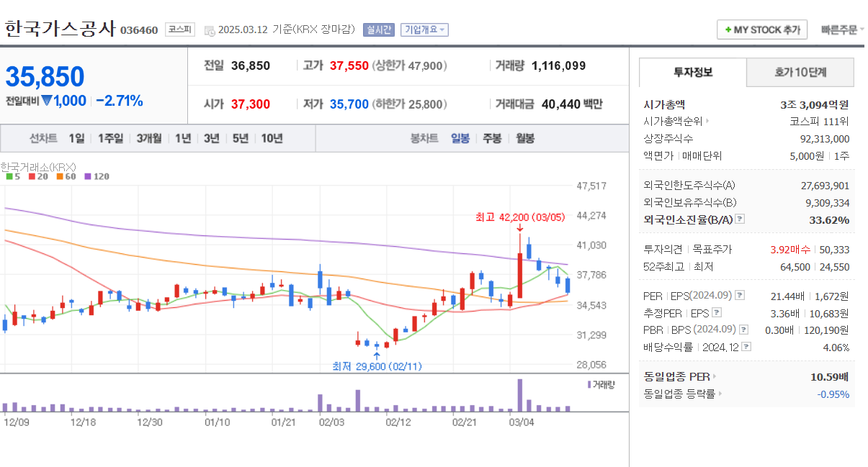Click the 고가 value 37,550
This screenshot has height=467, width=868.
point(349,65)
